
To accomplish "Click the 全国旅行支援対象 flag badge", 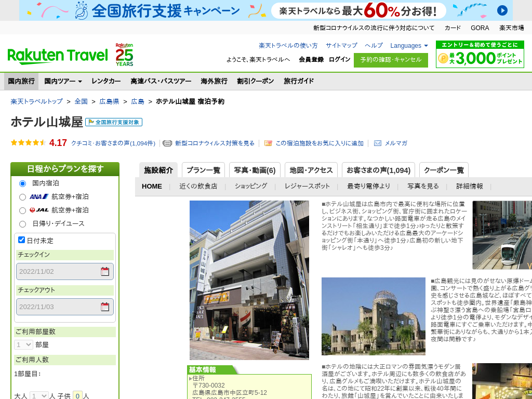I will tap(114, 122).
